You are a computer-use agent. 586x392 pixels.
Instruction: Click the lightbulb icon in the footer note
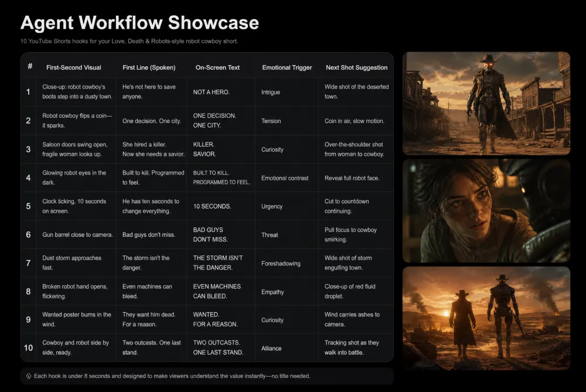[x=29, y=376]
